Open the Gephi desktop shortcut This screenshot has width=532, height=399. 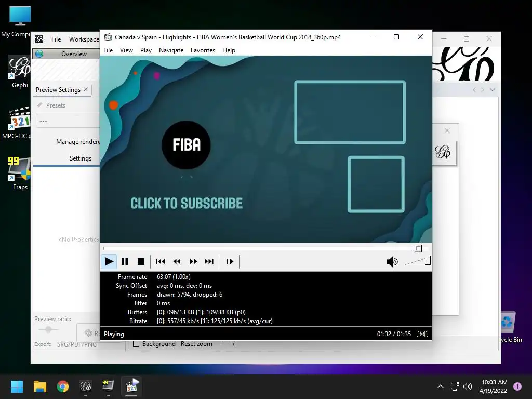tap(19, 72)
